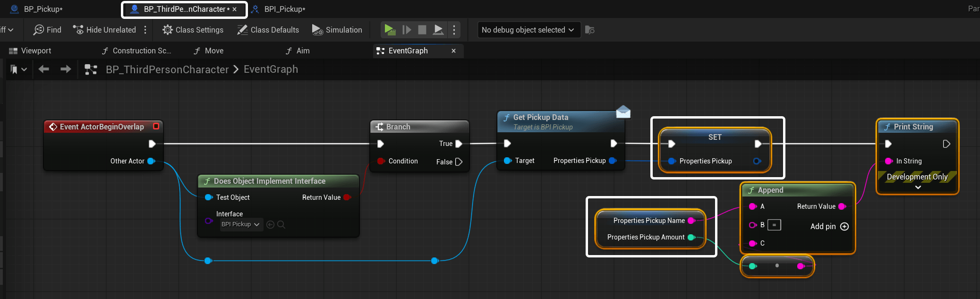Open the bookmarks dropdown in graph bar
Image resolution: width=980 pixels, height=299 pixels.
coord(18,69)
